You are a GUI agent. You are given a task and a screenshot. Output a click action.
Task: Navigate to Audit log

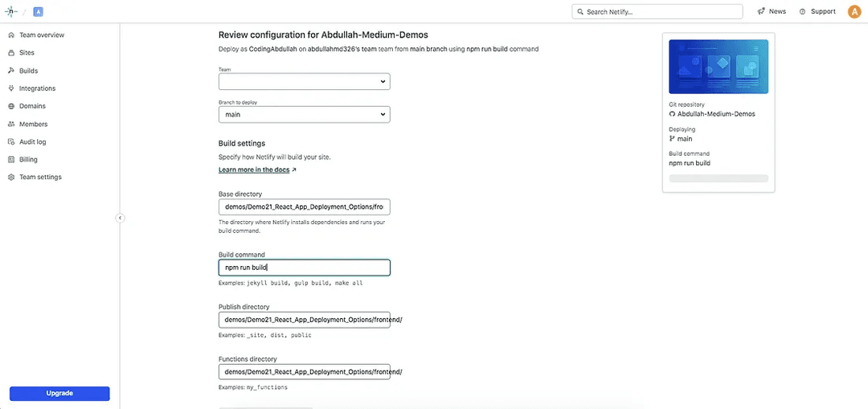[33, 141]
